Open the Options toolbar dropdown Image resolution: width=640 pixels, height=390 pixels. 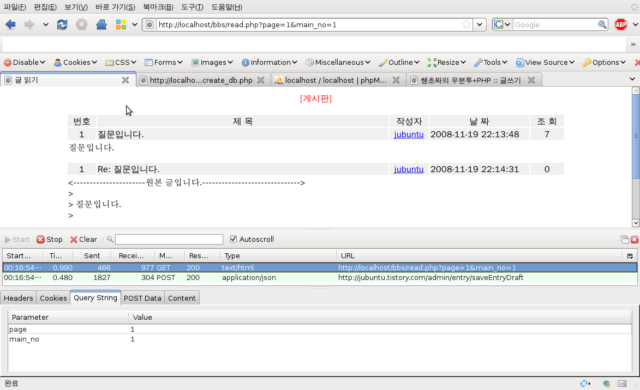tap(604, 62)
